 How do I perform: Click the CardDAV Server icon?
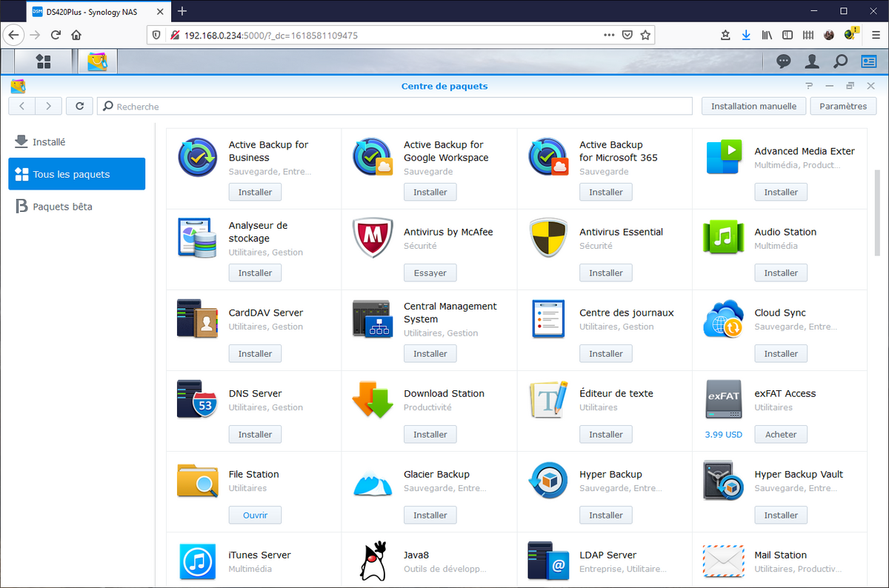[x=197, y=318]
